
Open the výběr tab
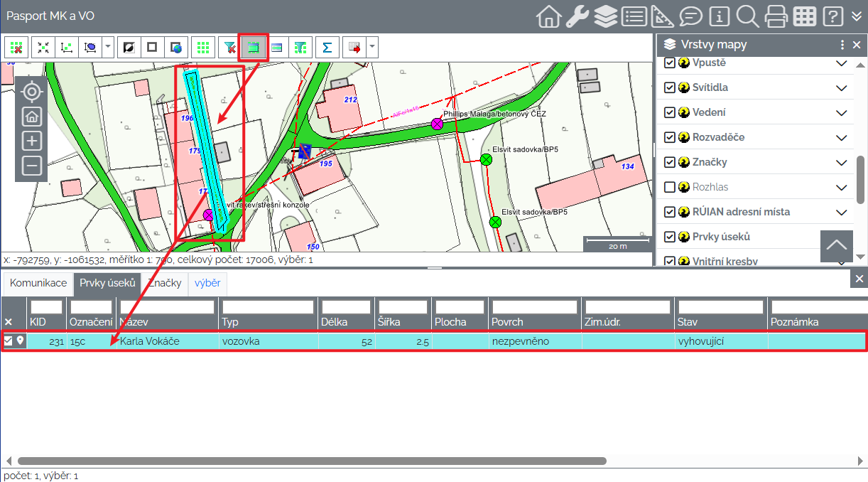(x=207, y=283)
